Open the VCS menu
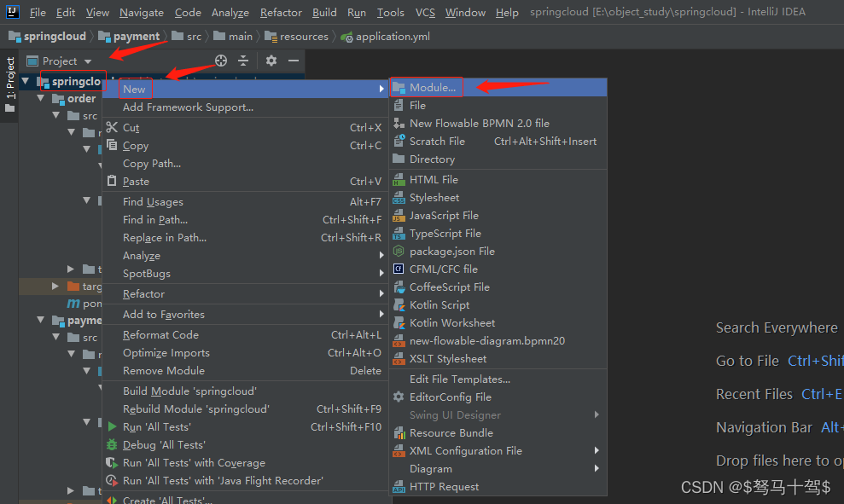 [x=425, y=12]
